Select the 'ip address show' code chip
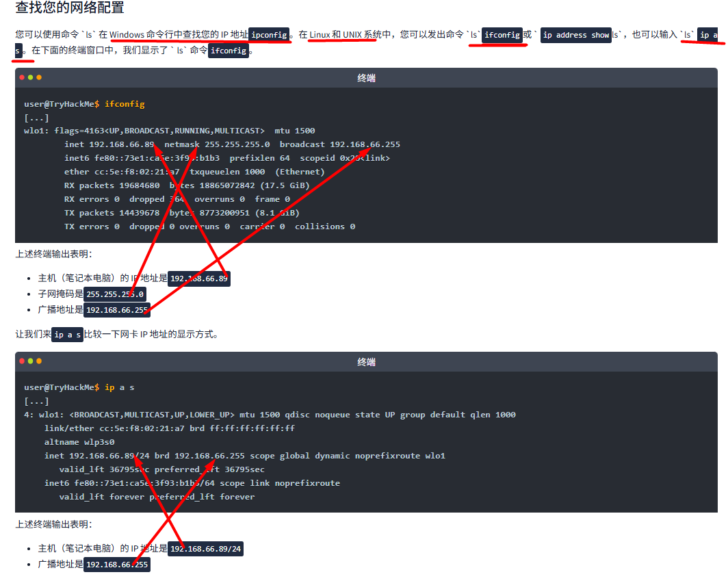728x581 pixels. click(x=575, y=35)
